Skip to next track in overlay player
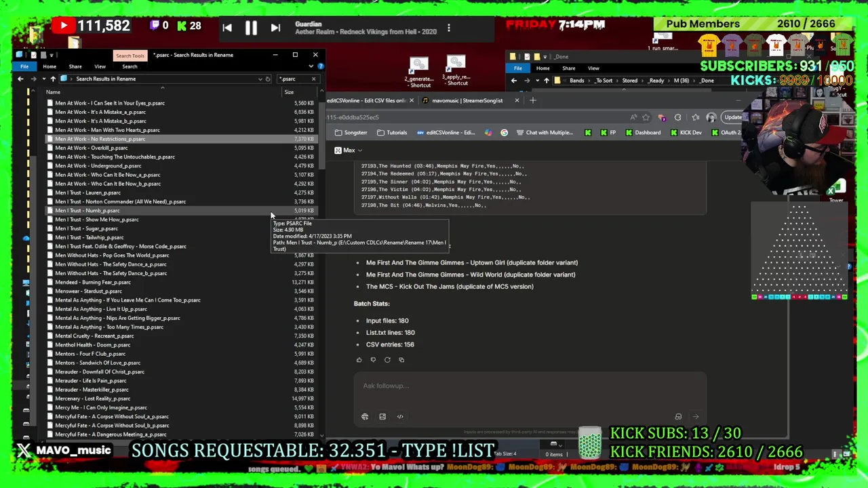Screen dimensions: 868x488 (x=275, y=28)
